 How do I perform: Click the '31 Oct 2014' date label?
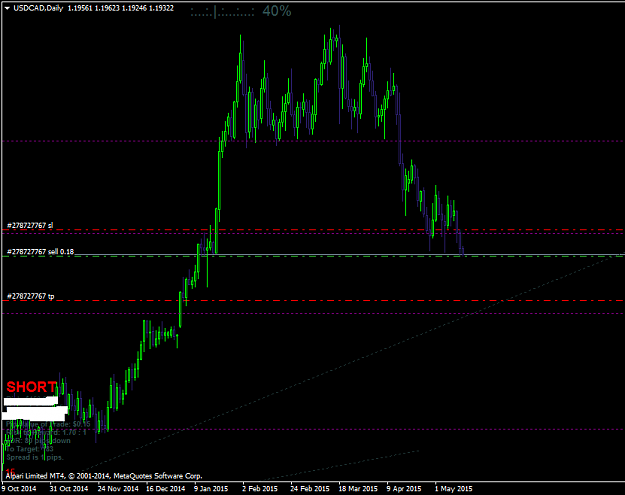click(x=69, y=489)
